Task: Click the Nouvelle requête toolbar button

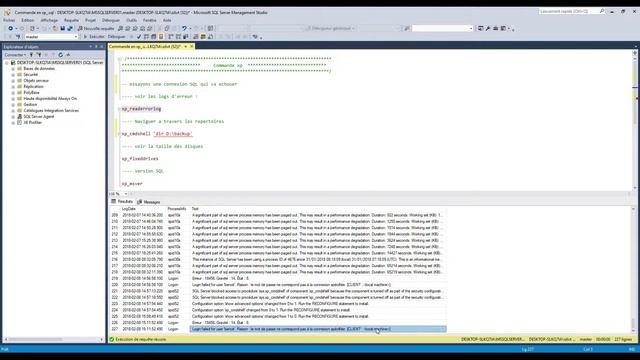Action: pos(96,28)
